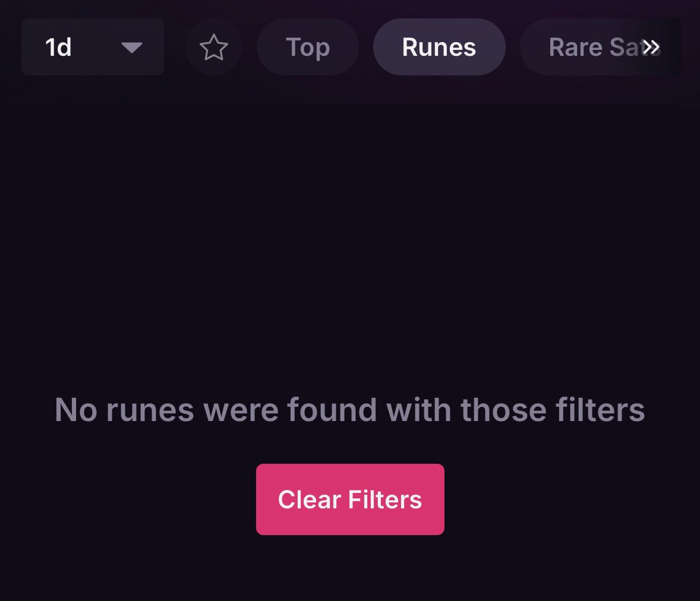Viewport: 700px width, 601px height.
Task: Tap the active Runes pill
Action: coord(439,48)
